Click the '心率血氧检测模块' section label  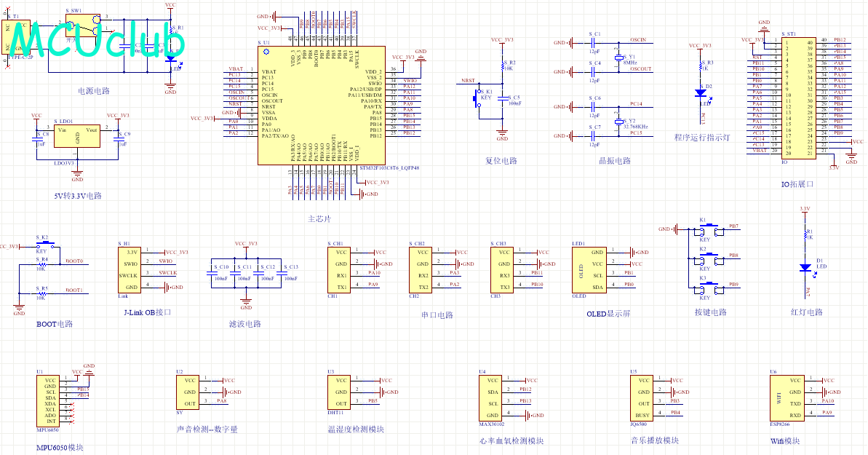(x=511, y=441)
